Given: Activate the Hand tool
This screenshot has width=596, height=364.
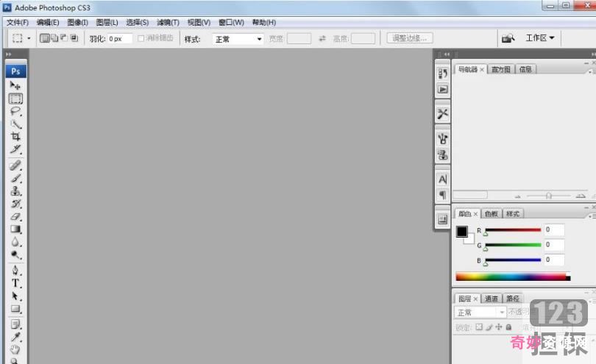Looking at the screenshot, I should (15, 349).
